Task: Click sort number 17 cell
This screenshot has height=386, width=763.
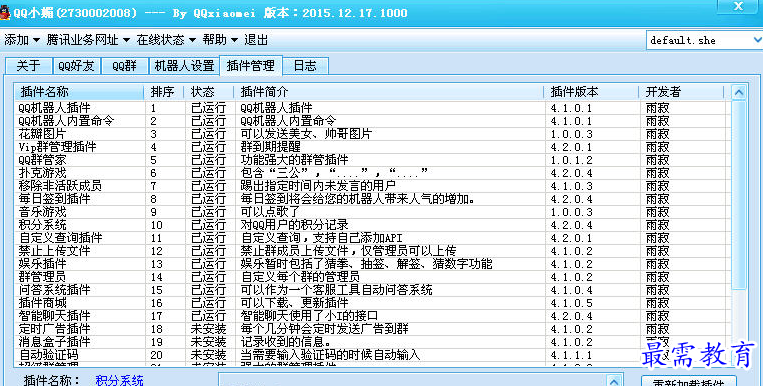Action: pos(156,316)
